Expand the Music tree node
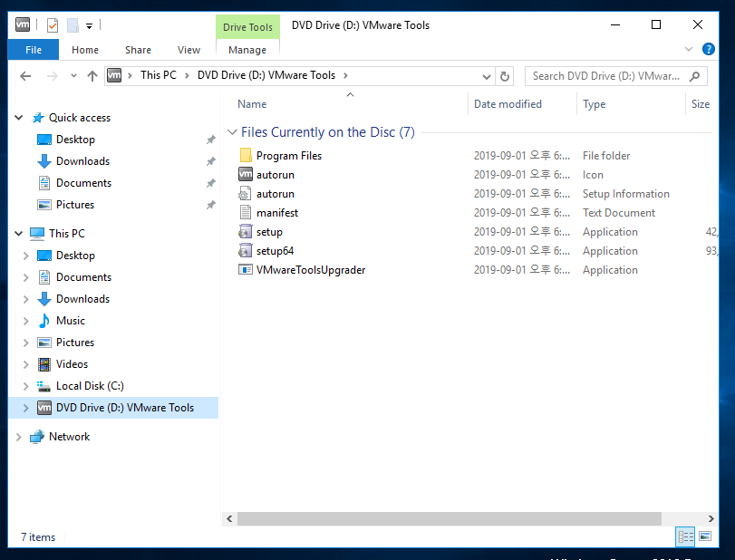 25,321
